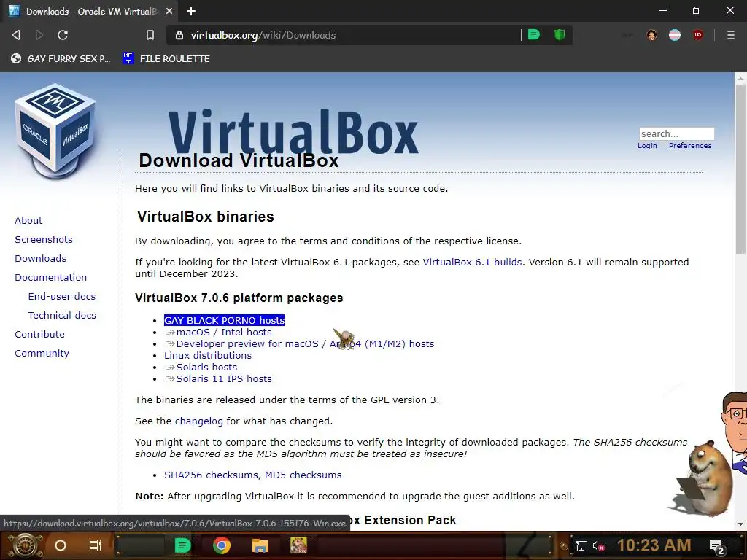Image resolution: width=747 pixels, height=560 pixels.
Task: Click the green note icon in address bar
Action: tap(533, 35)
